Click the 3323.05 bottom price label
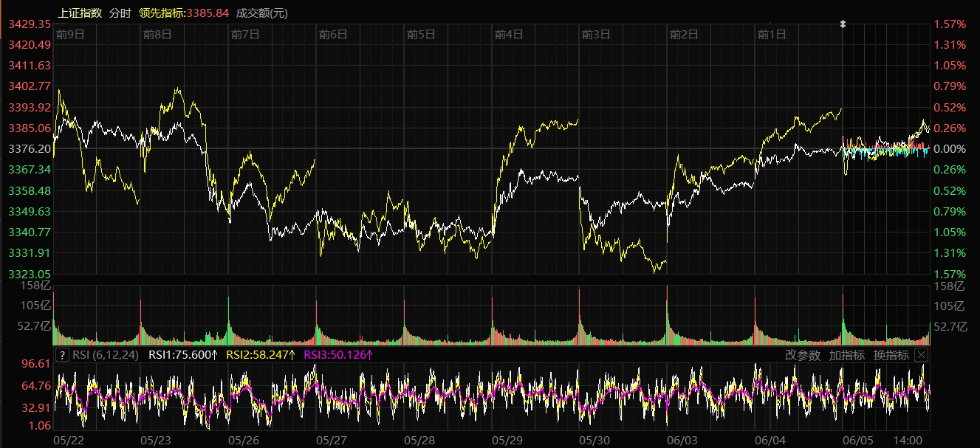This screenshot has width=980, height=448. [x=30, y=273]
